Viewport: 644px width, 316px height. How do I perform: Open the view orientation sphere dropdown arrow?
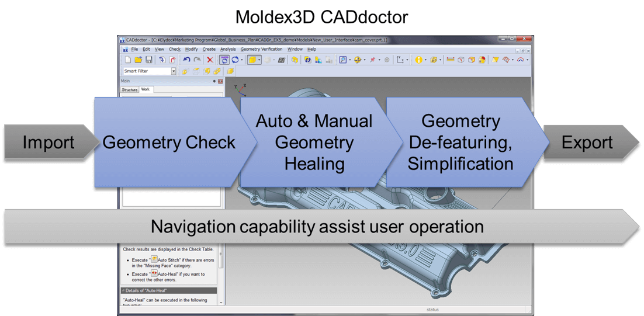click(365, 60)
